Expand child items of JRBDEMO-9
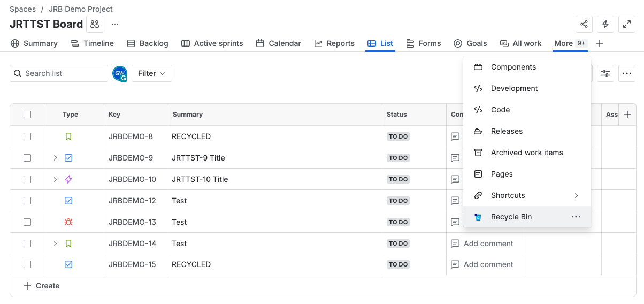Viewport: 644px width, 304px height. [x=55, y=158]
